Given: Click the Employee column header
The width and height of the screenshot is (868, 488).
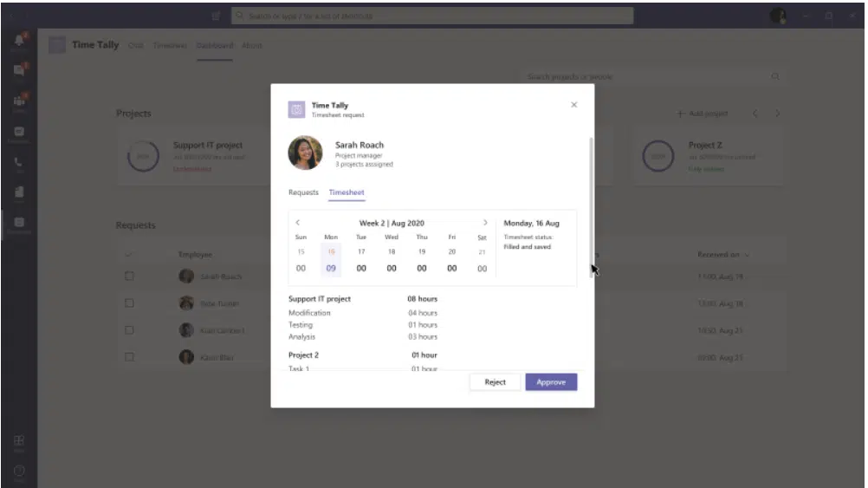Looking at the screenshot, I should (x=195, y=255).
